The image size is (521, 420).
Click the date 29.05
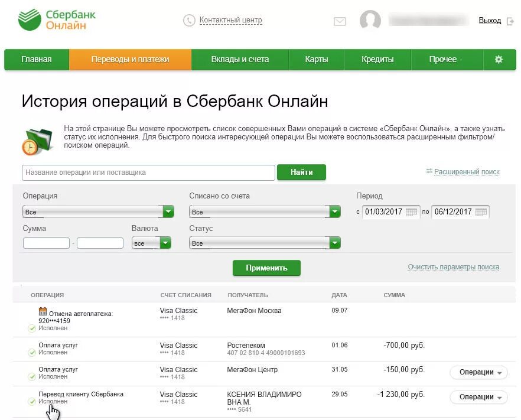(x=340, y=394)
